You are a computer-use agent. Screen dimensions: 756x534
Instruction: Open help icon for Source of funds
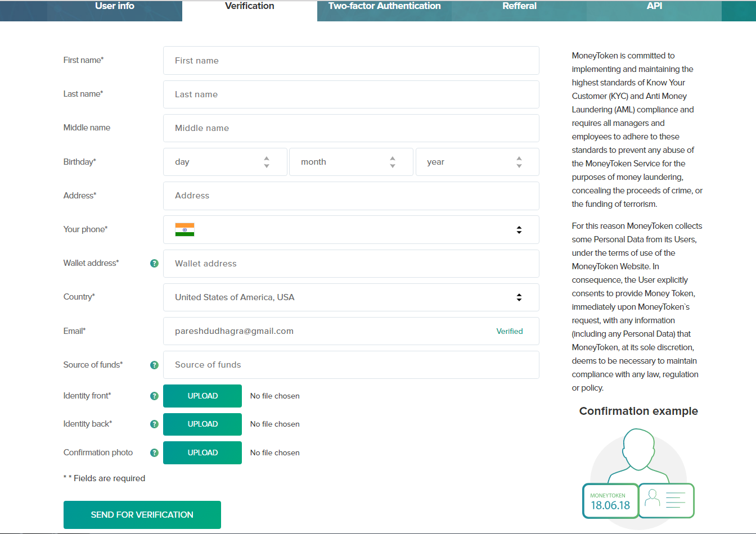tap(154, 365)
